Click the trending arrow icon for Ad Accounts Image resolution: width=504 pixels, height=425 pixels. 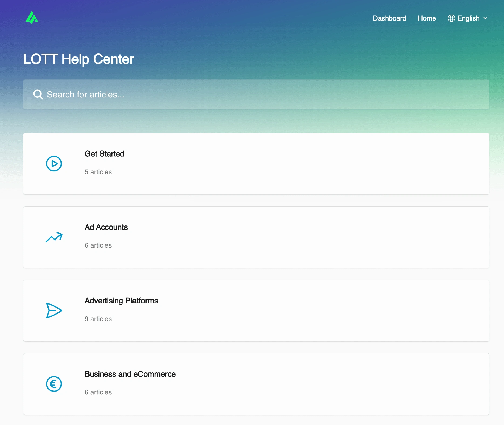click(54, 237)
